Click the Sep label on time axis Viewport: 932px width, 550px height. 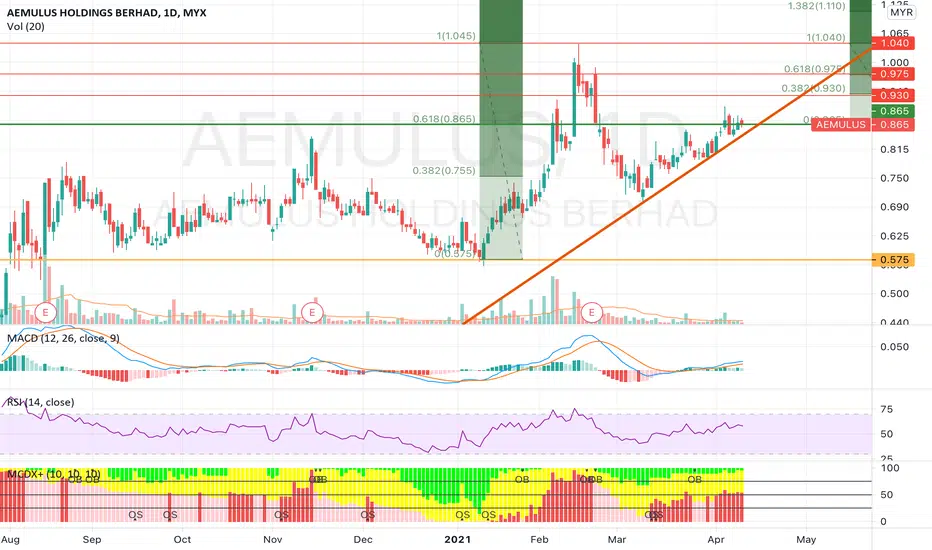(x=92, y=539)
